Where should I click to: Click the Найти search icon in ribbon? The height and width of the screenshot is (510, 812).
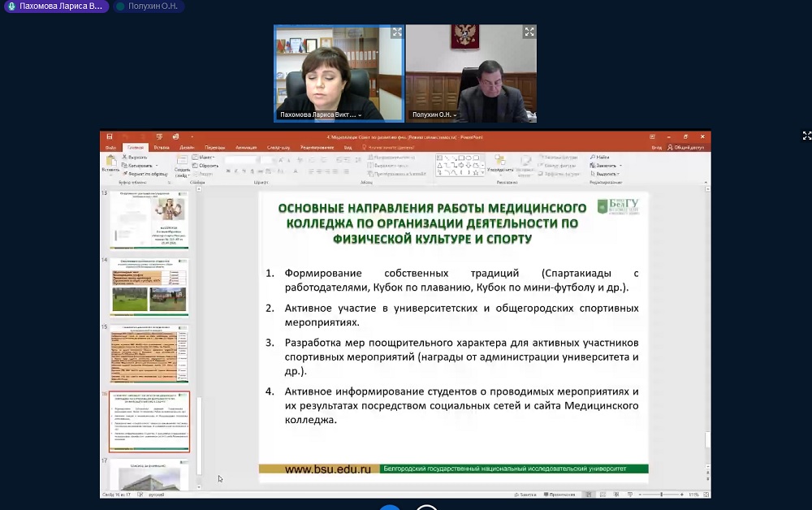pyautogui.click(x=593, y=157)
